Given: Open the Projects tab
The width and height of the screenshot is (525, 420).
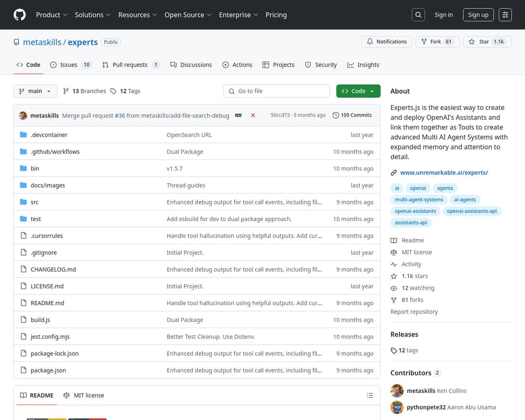Looking at the screenshot, I should click(278, 65).
